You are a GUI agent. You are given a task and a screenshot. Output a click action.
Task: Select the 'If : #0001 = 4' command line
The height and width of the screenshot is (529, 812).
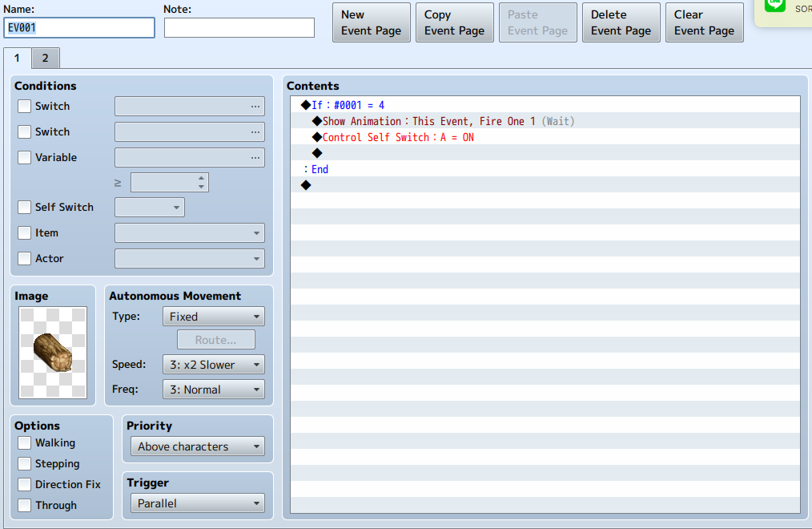pyautogui.click(x=545, y=105)
